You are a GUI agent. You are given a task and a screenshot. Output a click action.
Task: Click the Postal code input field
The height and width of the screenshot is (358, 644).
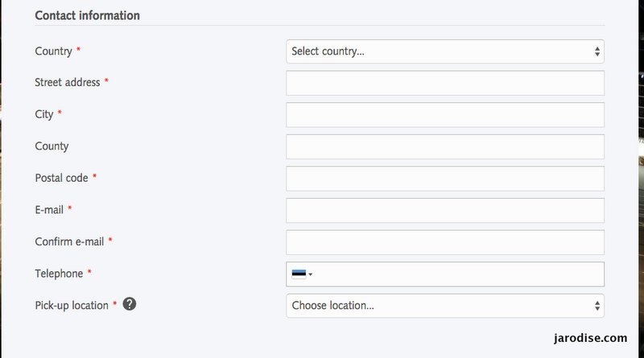click(x=445, y=179)
